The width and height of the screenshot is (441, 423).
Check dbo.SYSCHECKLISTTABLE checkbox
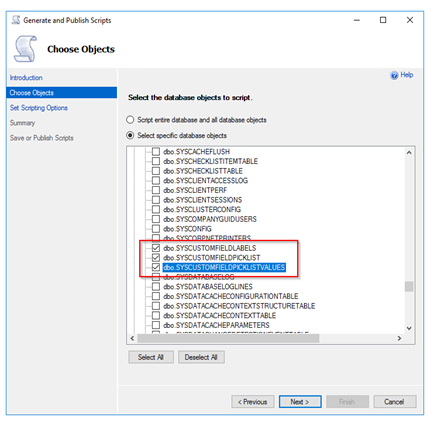(156, 171)
